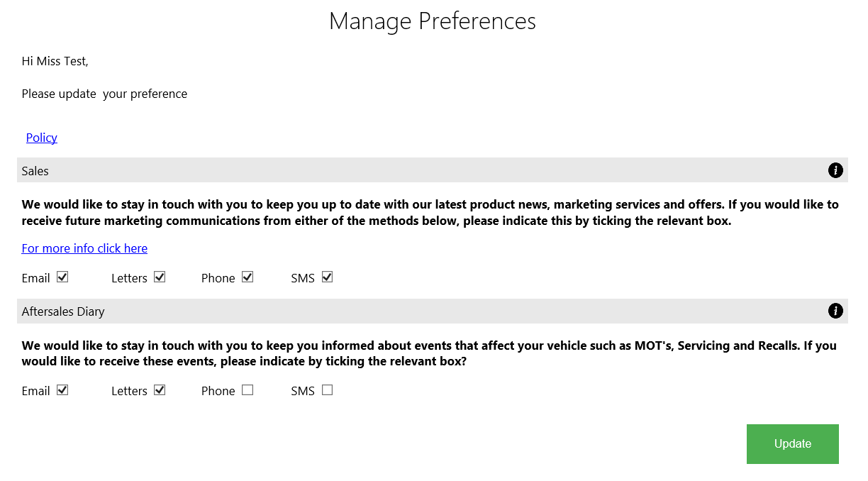Untick Aftersales Diary Letters checkbox

[x=160, y=389]
